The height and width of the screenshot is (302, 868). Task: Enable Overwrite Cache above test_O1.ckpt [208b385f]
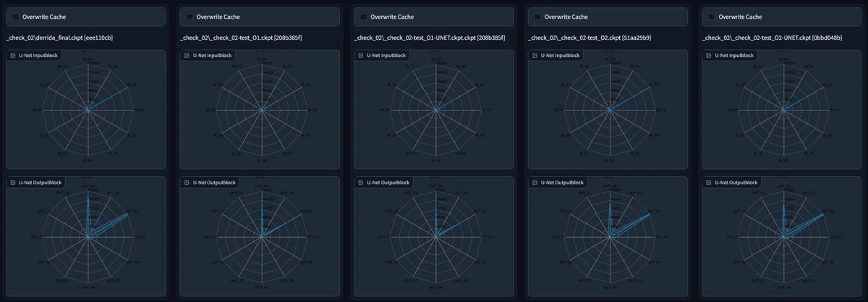[x=190, y=17]
